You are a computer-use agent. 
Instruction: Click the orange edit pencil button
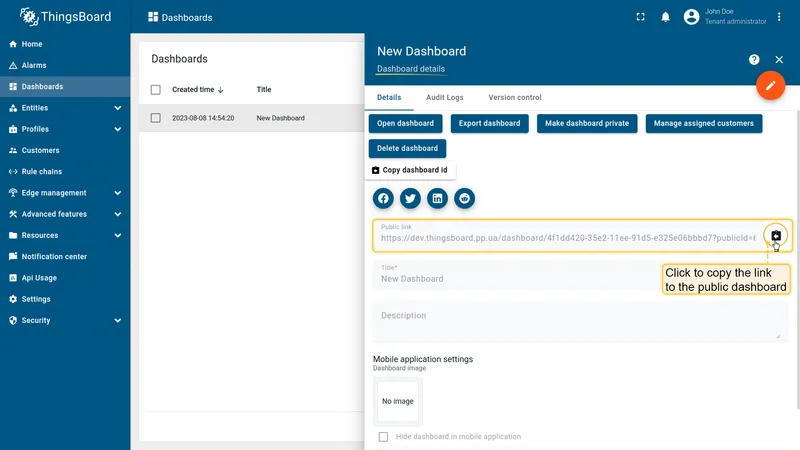[770, 85]
